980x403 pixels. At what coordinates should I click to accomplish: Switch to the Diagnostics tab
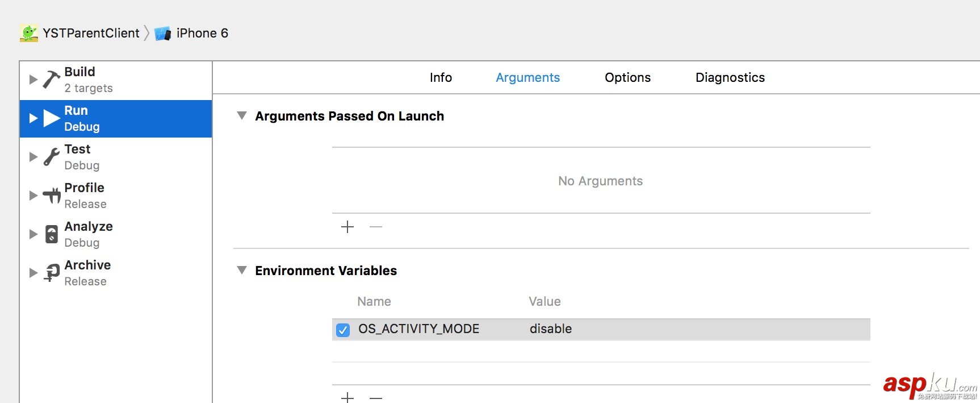(x=730, y=78)
